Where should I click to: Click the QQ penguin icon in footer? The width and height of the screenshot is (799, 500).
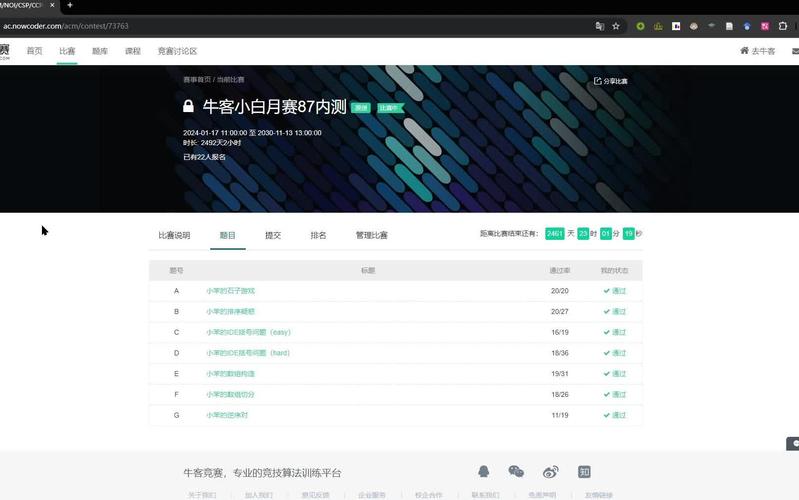click(x=484, y=472)
